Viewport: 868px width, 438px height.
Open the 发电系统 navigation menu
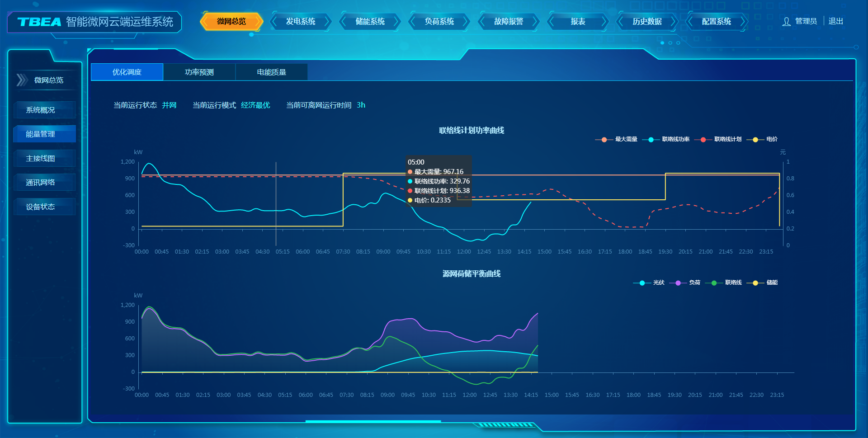[301, 22]
